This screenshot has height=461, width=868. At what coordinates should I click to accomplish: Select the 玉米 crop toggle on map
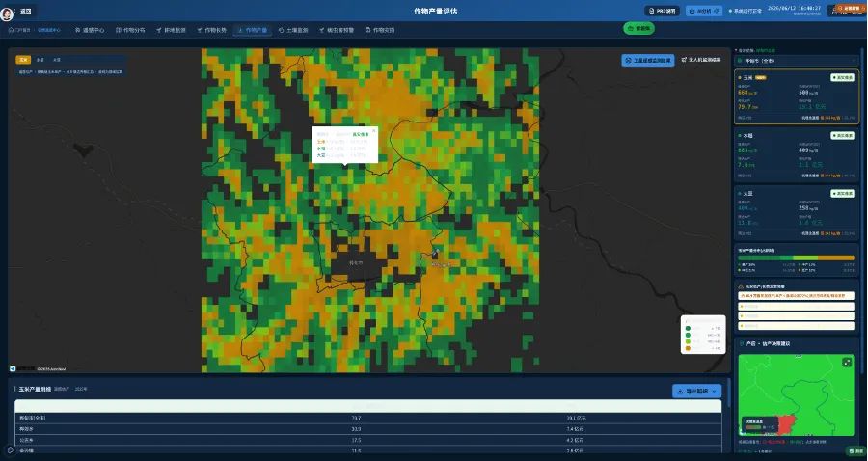[23, 60]
